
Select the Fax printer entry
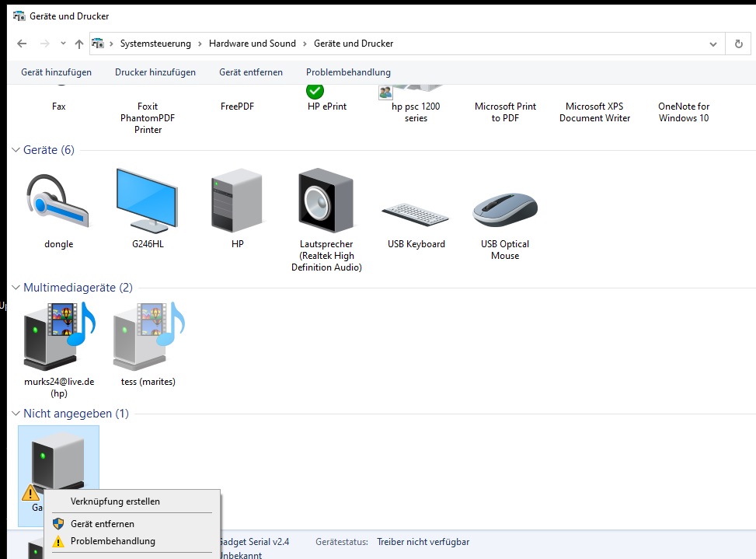click(x=59, y=106)
